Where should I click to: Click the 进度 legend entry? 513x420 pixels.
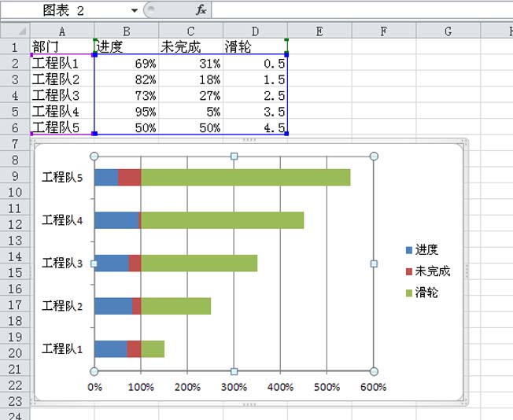(422, 249)
